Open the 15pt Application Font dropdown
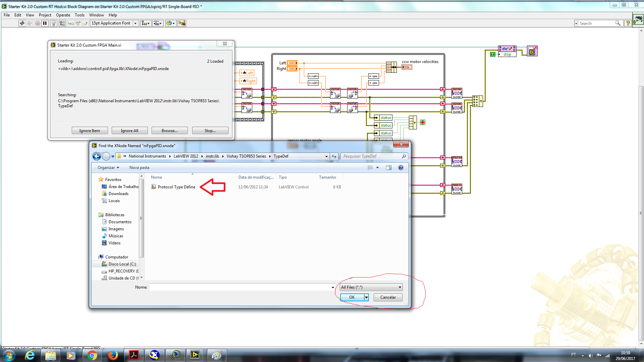Screen dimensions: 644x362 115,23
